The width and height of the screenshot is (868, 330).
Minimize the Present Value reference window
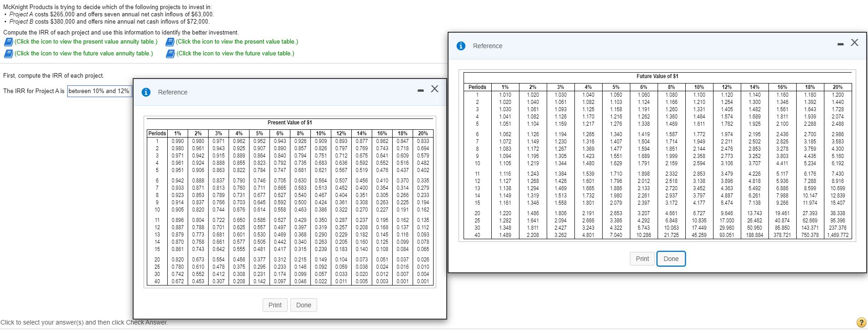click(421, 90)
